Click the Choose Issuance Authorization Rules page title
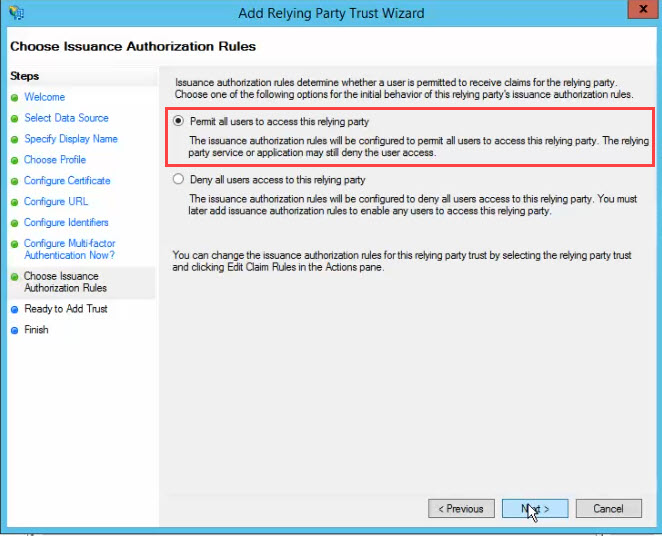 [x=133, y=46]
